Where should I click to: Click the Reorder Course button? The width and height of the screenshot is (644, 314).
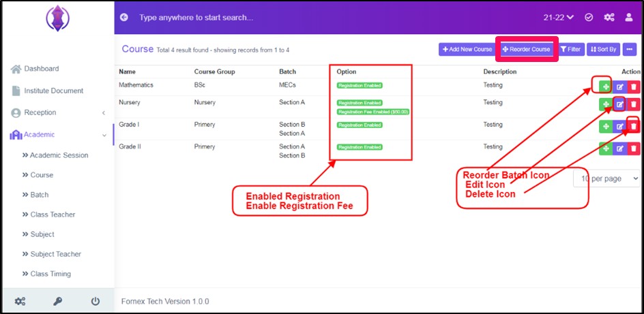point(527,49)
